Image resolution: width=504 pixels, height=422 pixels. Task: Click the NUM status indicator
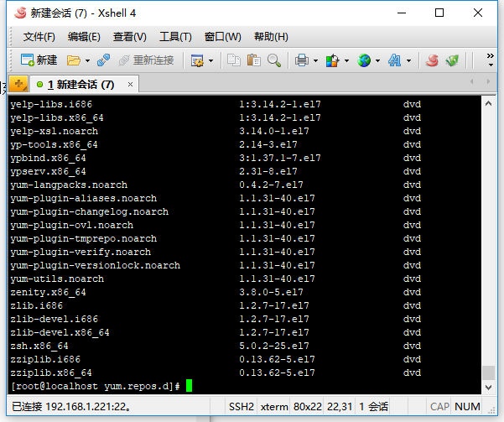[467, 407]
